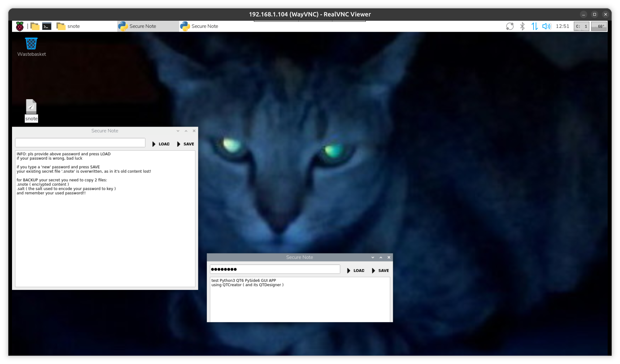Image resolution: width=620 pixels, height=364 pixels.
Task: Open the Raspberry Pi main menu
Action: (x=20, y=26)
